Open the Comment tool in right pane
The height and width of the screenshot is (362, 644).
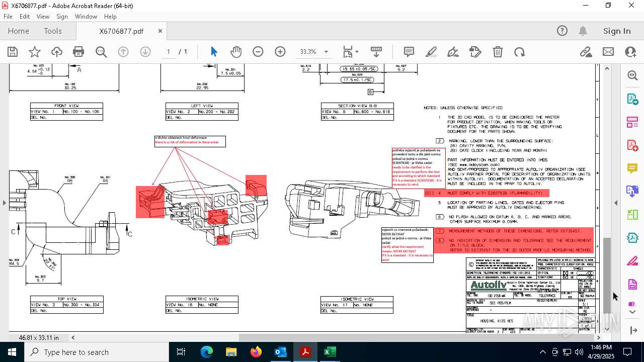click(632, 168)
